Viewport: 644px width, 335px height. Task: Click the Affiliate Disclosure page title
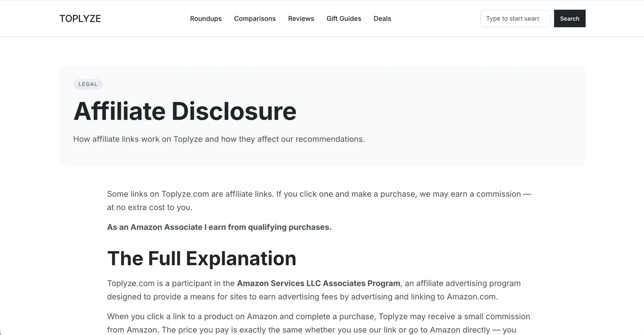pos(185,111)
